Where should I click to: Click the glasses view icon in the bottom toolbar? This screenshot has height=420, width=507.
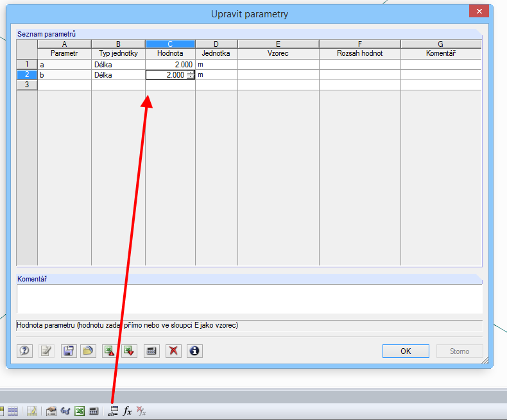pos(65,411)
